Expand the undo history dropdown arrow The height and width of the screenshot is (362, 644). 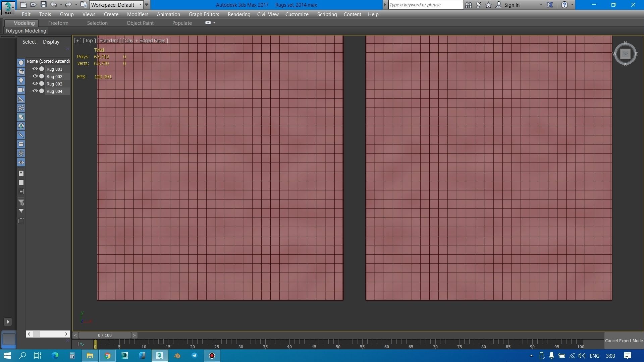tap(61, 5)
